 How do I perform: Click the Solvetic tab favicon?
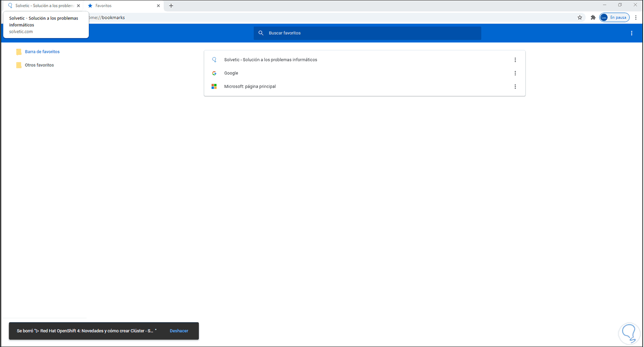point(10,6)
